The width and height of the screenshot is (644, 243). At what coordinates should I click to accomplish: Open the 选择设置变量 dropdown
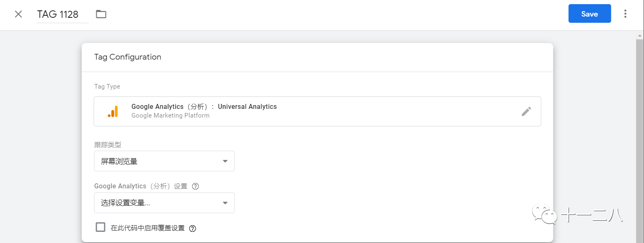pos(164,203)
